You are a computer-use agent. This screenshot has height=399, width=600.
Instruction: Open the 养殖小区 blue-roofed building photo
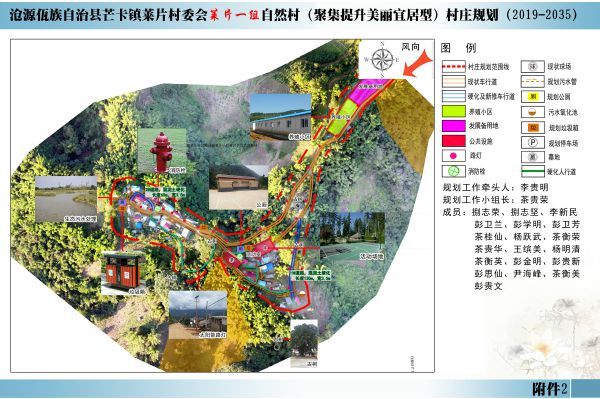(280, 117)
